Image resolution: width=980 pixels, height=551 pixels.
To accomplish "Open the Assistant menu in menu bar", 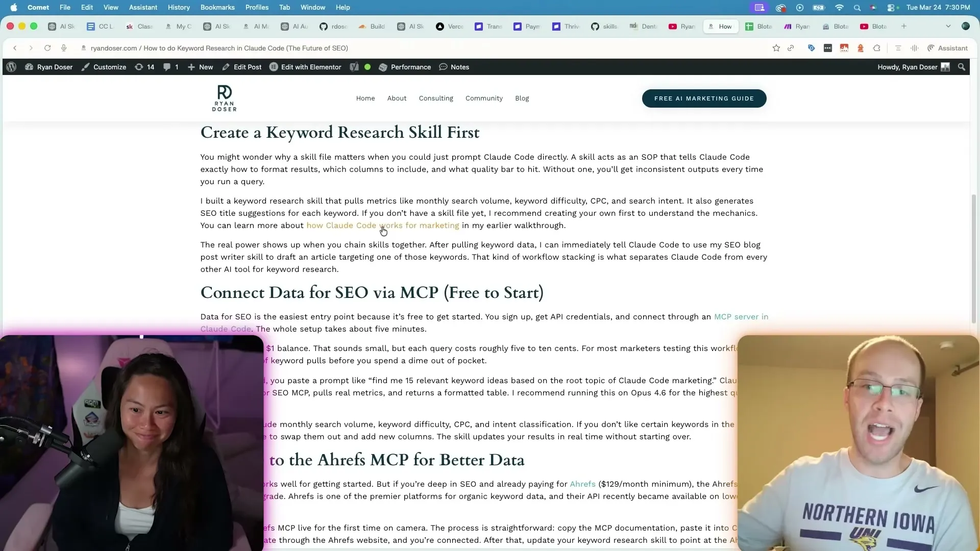I will (x=143, y=7).
